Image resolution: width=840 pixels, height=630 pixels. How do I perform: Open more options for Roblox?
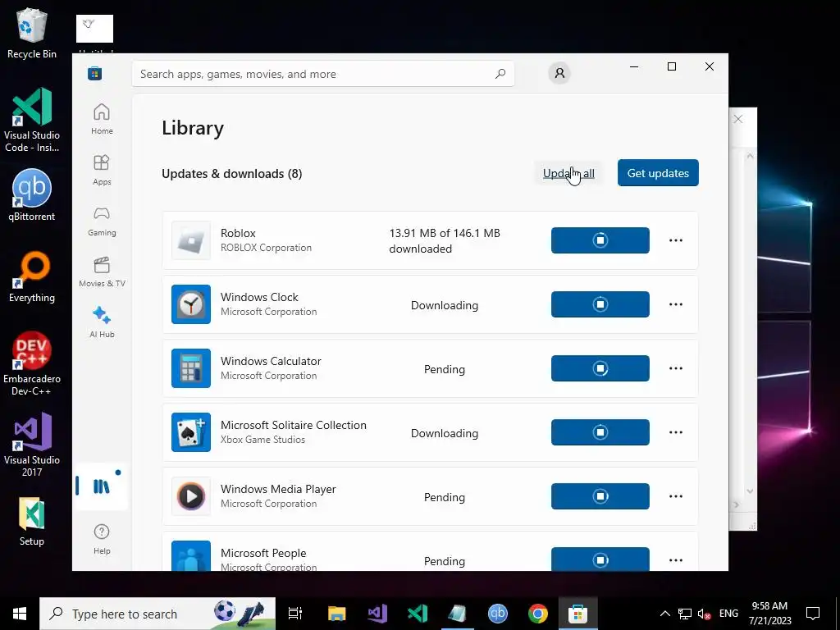pos(676,240)
